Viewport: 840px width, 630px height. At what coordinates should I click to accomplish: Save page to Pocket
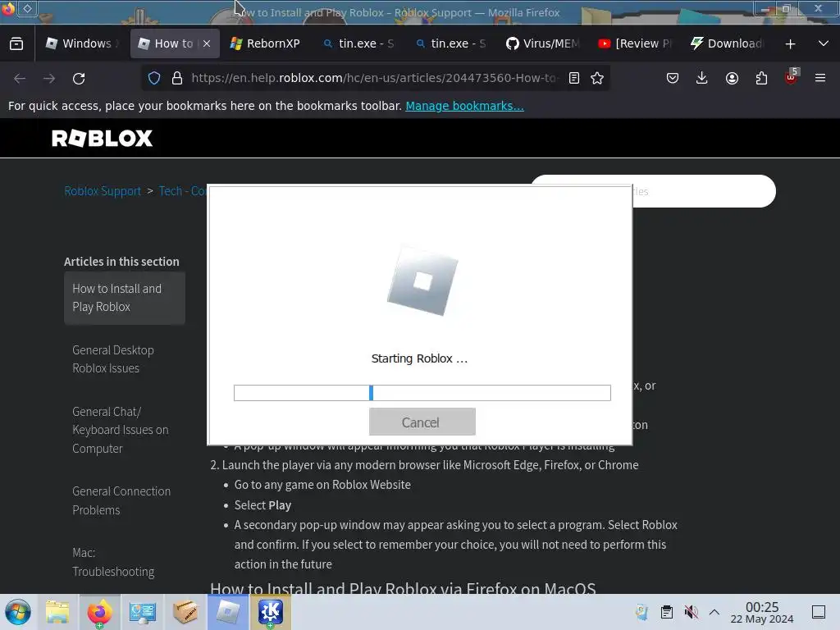673,78
